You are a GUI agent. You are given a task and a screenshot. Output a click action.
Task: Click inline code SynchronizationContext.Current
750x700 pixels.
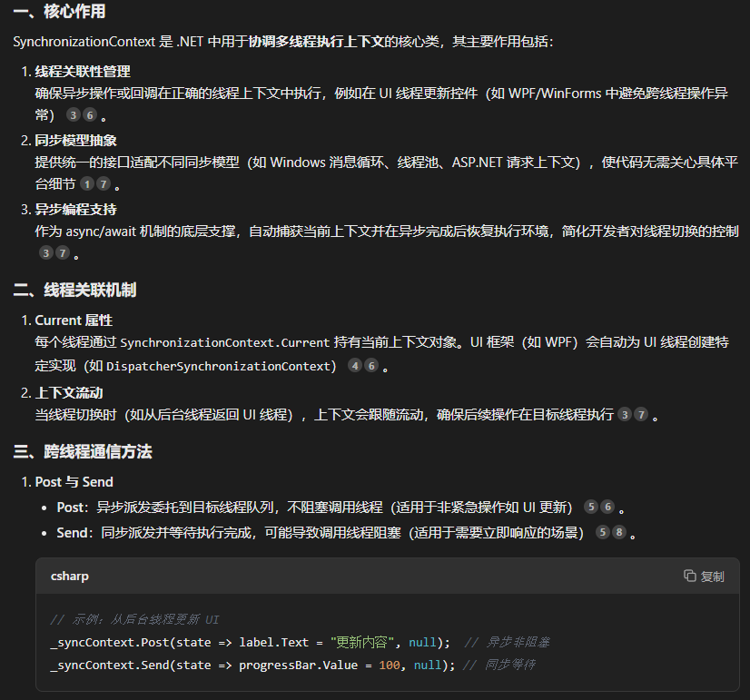pos(225,343)
